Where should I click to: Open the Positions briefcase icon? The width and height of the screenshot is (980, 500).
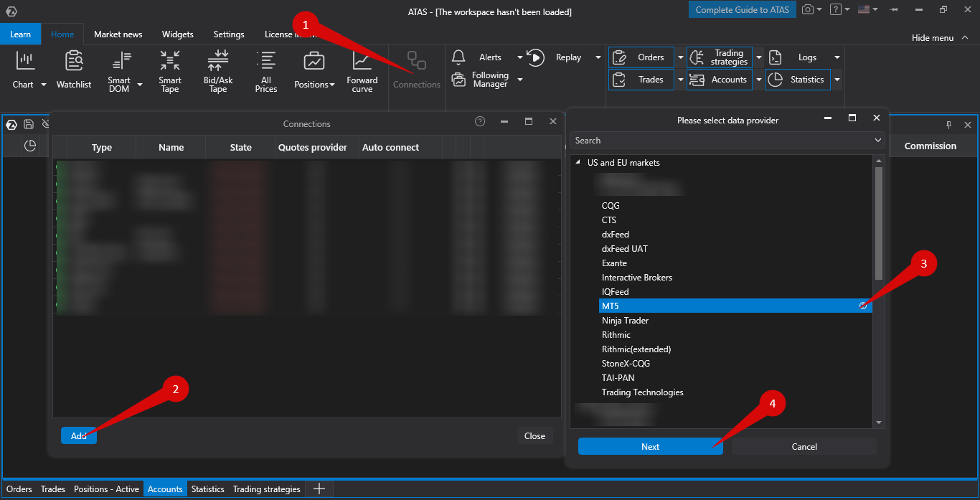tap(314, 62)
